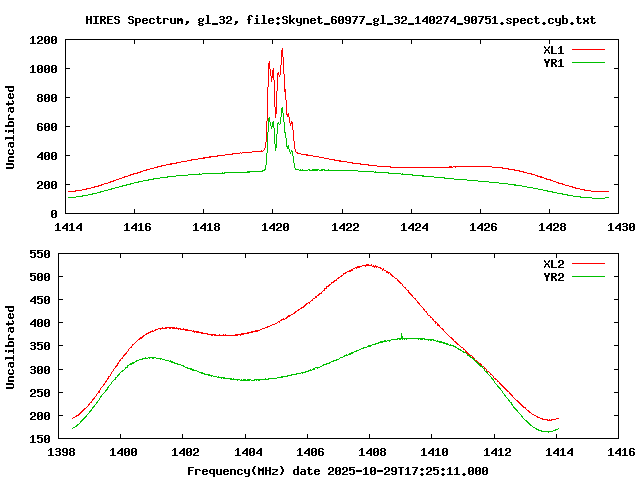
Task: Click the red XL1 legend line sample
Action: pyautogui.click(x=588, y=50)
